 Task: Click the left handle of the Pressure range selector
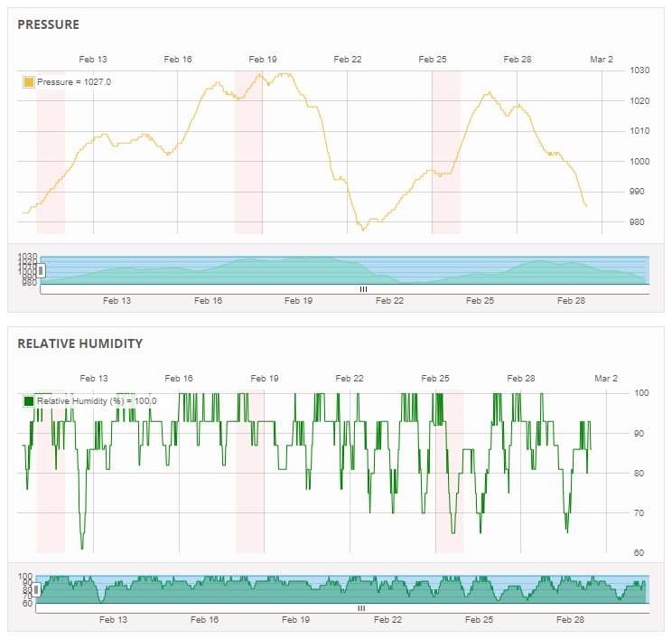(41, 270)
